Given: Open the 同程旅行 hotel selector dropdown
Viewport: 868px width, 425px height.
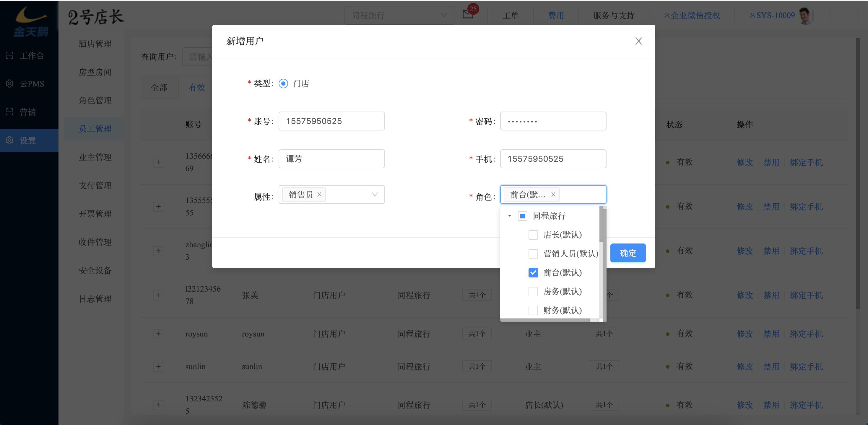Looking at the screenshot, I should [x=399, y=15].
